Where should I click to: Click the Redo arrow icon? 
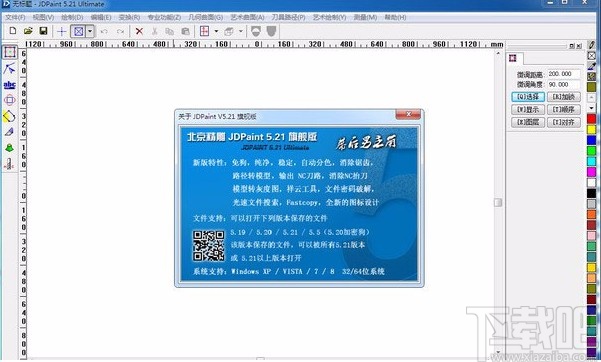coord(120,31)
